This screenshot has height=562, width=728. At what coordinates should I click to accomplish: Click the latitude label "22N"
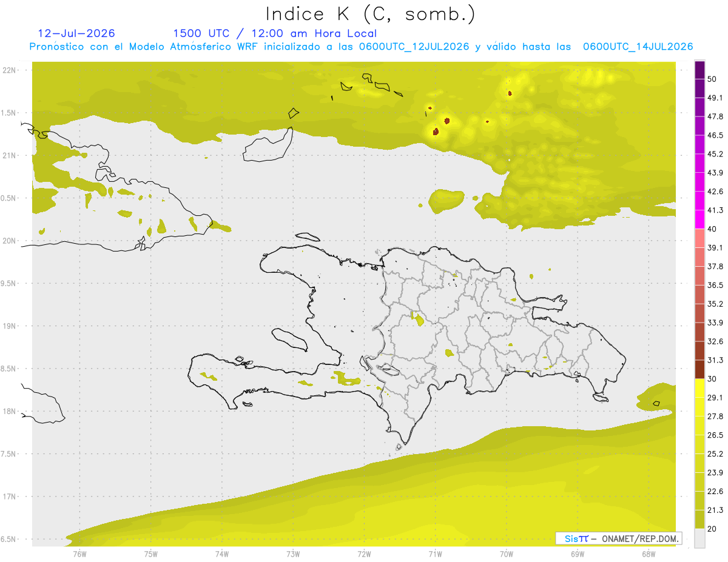[9, 70]
